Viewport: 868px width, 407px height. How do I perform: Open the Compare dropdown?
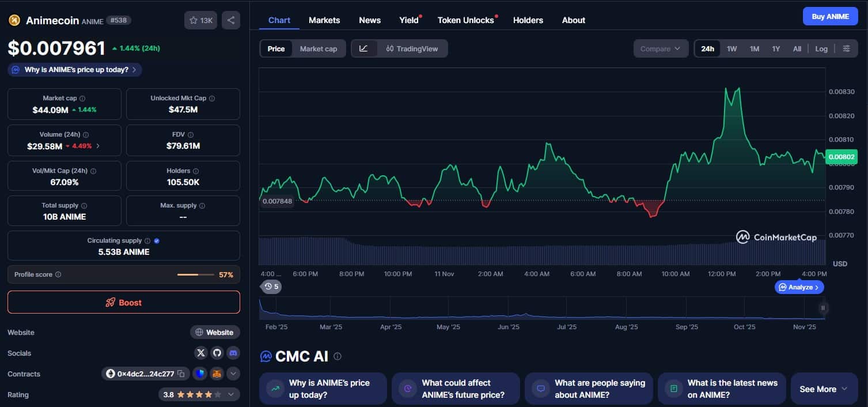tap(660, 48)
